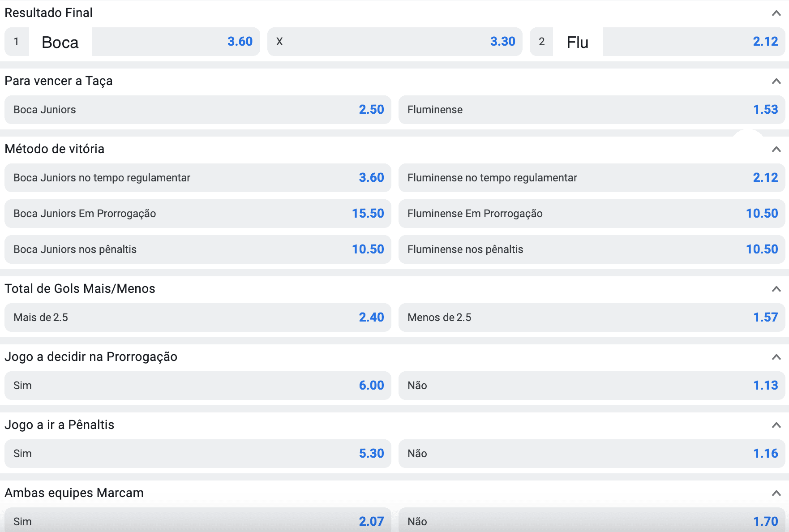Choose Sim for extra time at 6.00

[x=198, y=386]
